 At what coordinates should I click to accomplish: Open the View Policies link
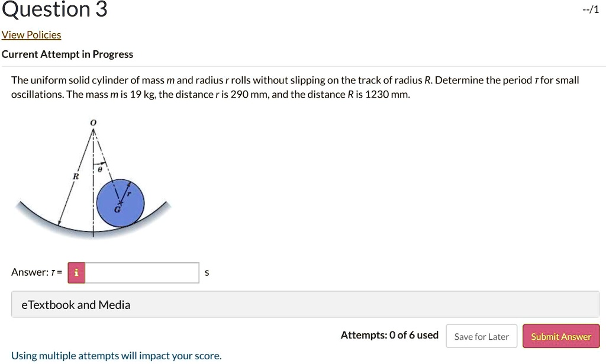[31, 35]
